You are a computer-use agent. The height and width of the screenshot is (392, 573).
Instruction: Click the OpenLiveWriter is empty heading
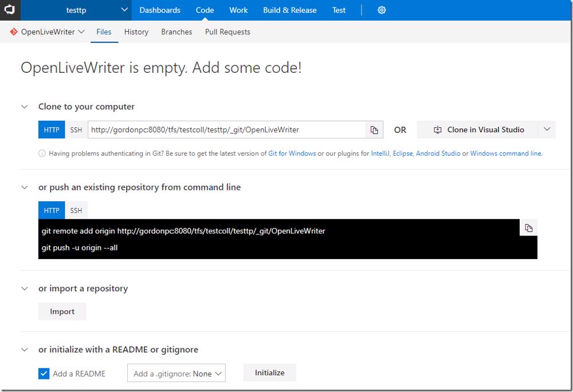click(x=161, y=68)
